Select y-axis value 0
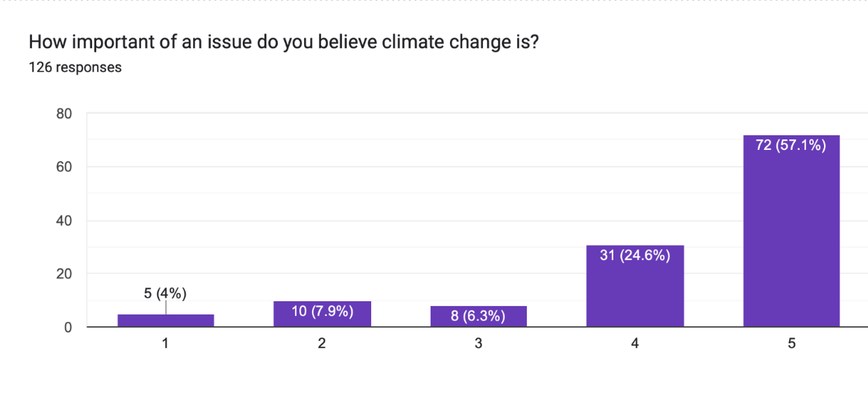The width and height of the screenshot is (868, 410). point(68,327)
